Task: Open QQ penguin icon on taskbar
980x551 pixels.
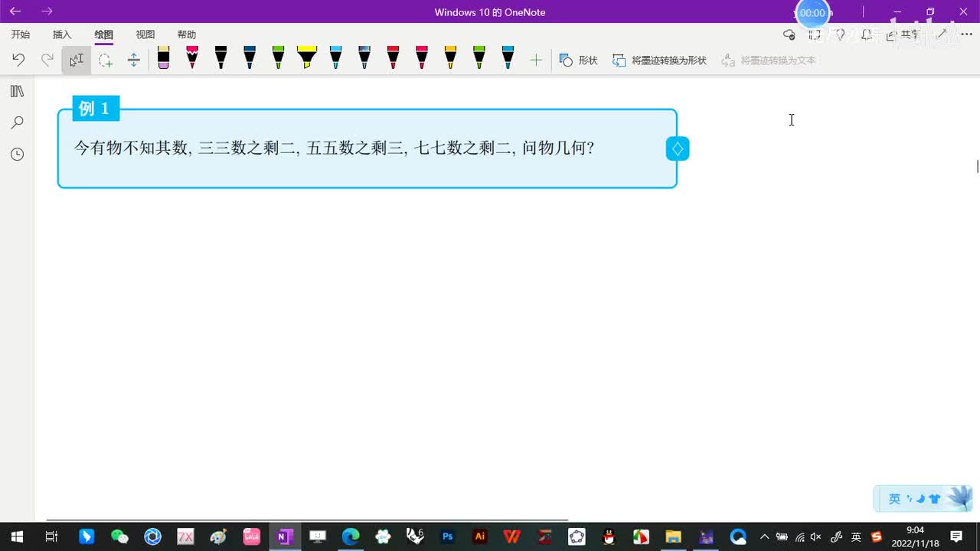Action: [609, 536]
